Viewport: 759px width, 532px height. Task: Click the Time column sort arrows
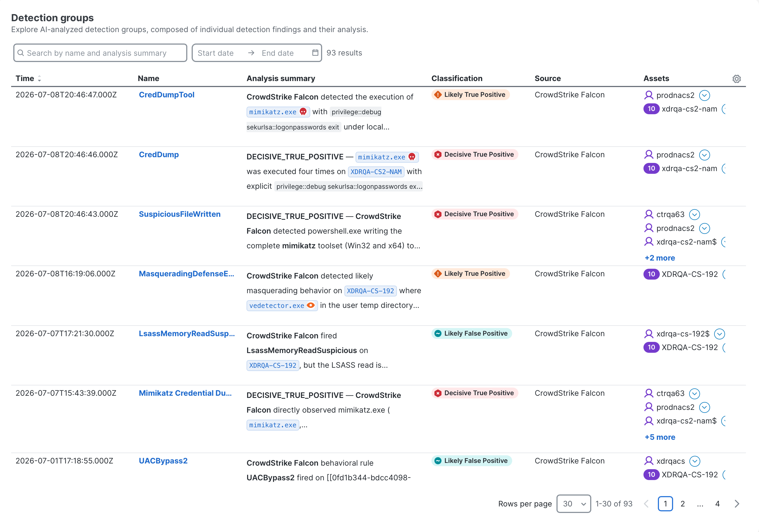[39, 79]
